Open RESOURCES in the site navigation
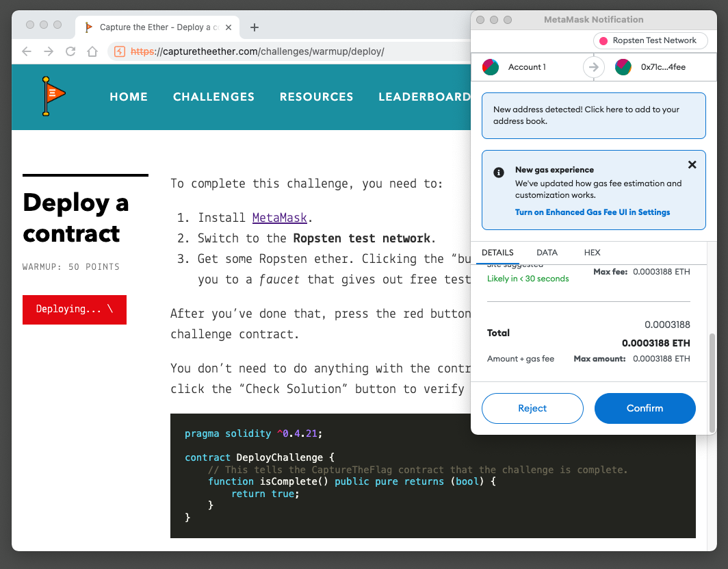 click(x=316, y=97)
